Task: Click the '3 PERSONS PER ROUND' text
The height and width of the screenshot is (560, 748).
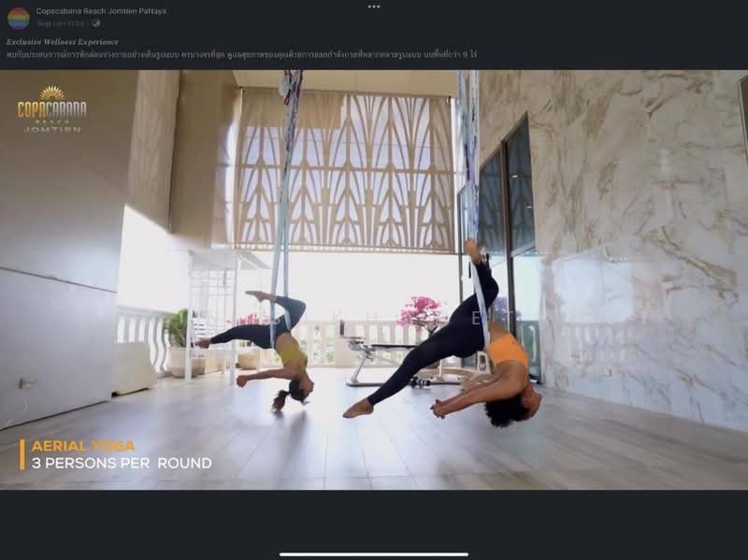Action: point(122,463)
